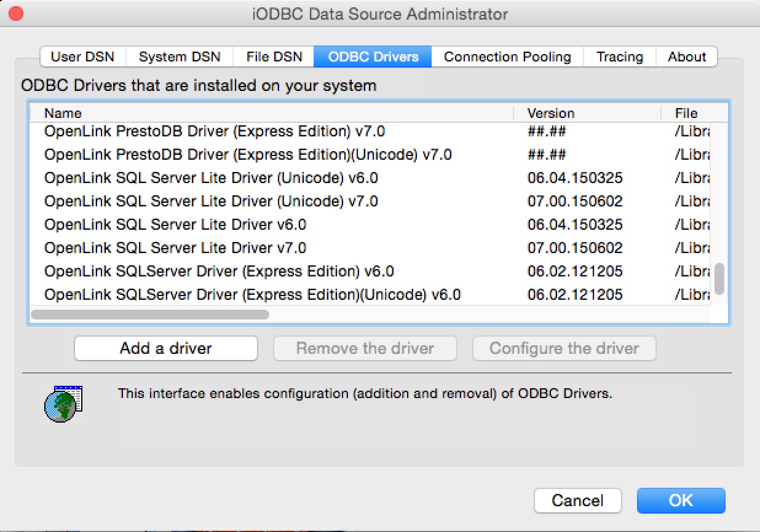
Task: Click the globe ODBC icon in the info panel
Action: tap(63, 404)
